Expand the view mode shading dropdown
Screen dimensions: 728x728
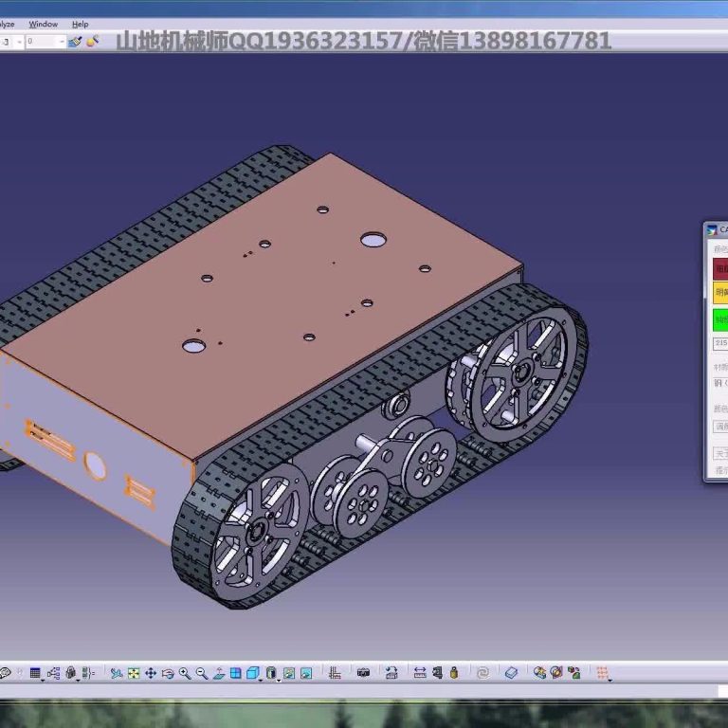279,680
